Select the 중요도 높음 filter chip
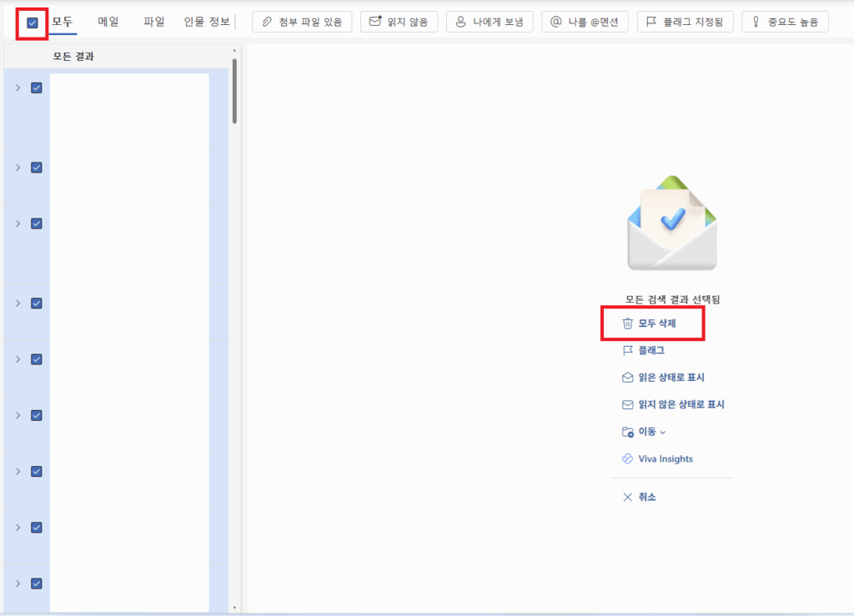Viewport: 854px width, 616px height. (x=785, y=21)
